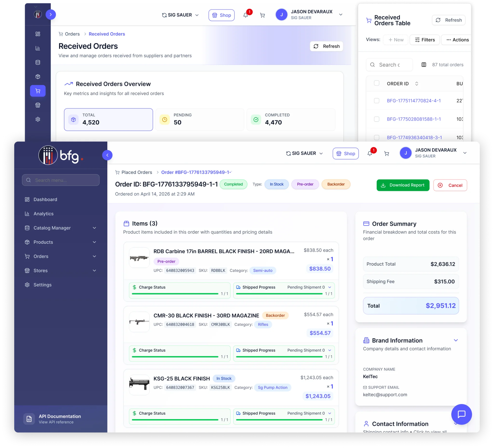The width and height of the screenshot is (494, 448).
Task: Click the API Documentation file icon
Action: pos(29,419)
